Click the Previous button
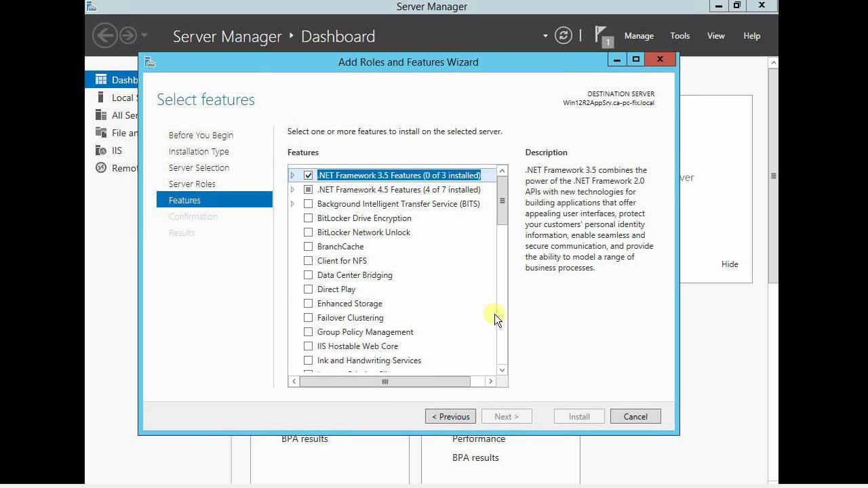The height and width of the screenshot is (488, 868). click(x=451, y=416)
